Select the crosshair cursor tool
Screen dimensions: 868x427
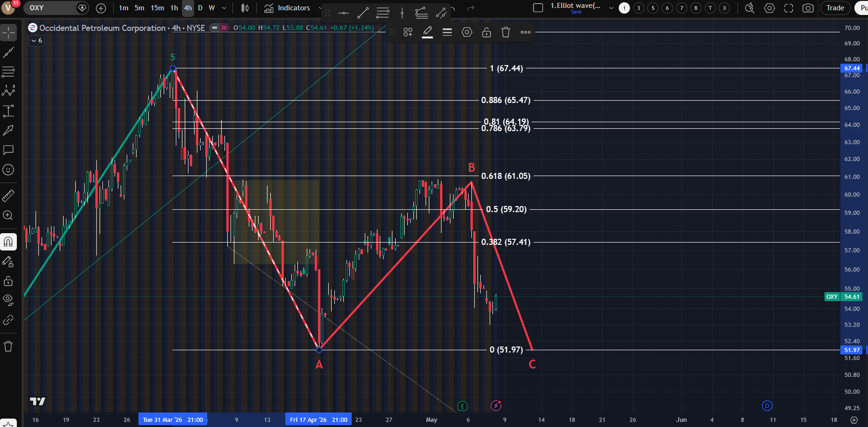click(x=8, y=33)
